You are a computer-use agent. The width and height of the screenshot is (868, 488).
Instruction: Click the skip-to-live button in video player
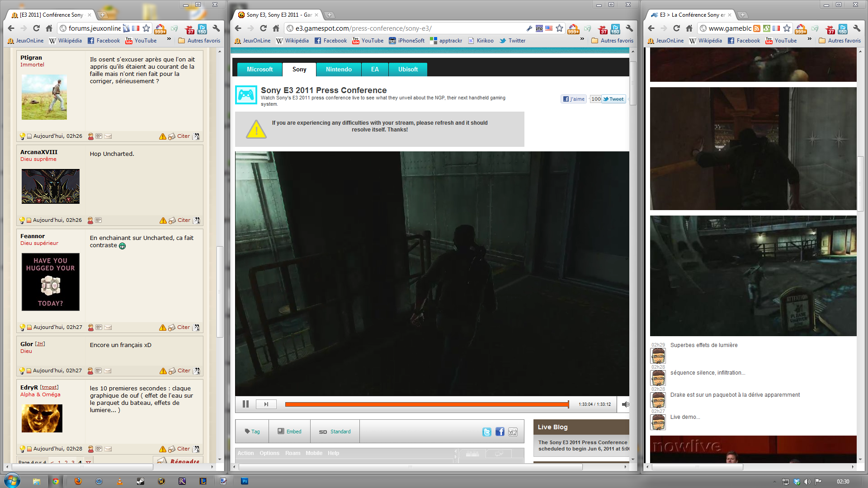point(266,404)
